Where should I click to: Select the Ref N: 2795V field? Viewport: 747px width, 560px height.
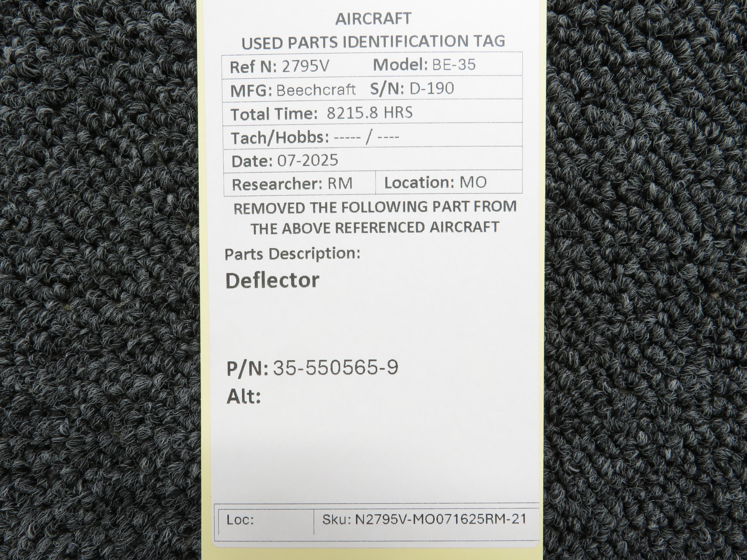pyautogui.click(x=279, y=66)
